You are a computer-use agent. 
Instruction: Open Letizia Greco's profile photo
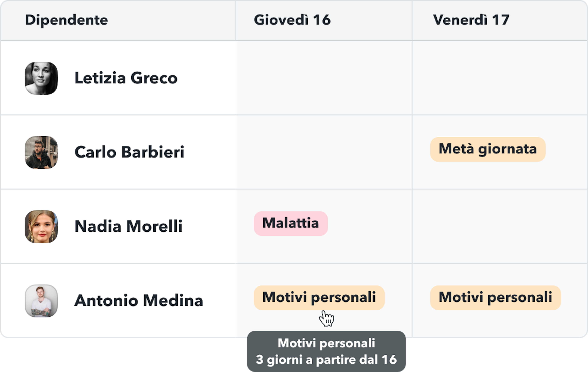41,78
